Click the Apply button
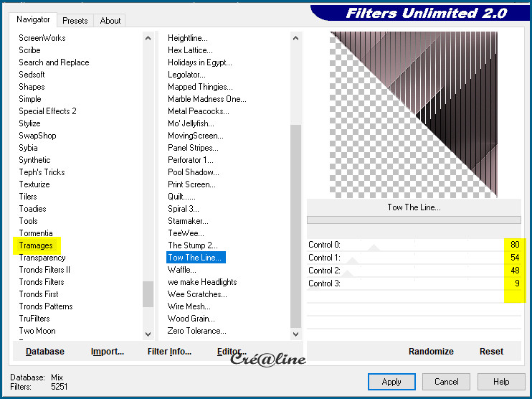Viewport: 532px width, 399px height. (391, 382)
